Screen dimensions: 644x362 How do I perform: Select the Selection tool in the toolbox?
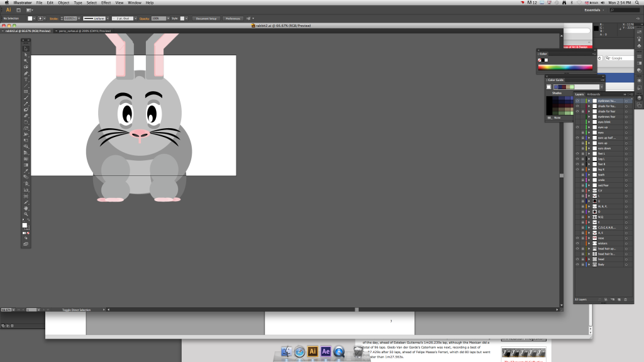pos(26,48)
